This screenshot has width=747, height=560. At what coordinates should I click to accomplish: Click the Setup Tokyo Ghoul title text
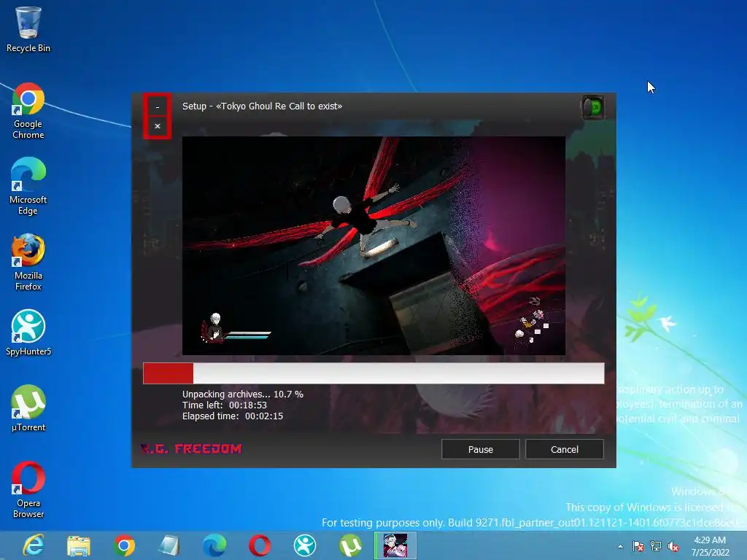click(x=262, y=106)
